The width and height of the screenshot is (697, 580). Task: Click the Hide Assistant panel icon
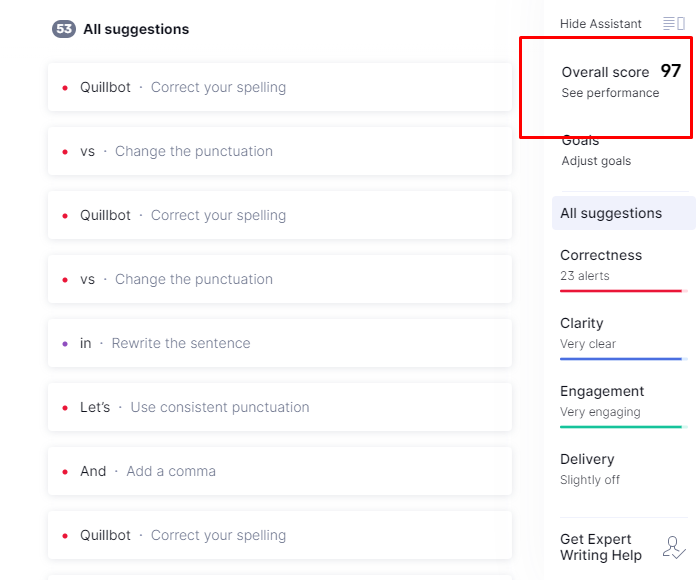coord(674,23)
